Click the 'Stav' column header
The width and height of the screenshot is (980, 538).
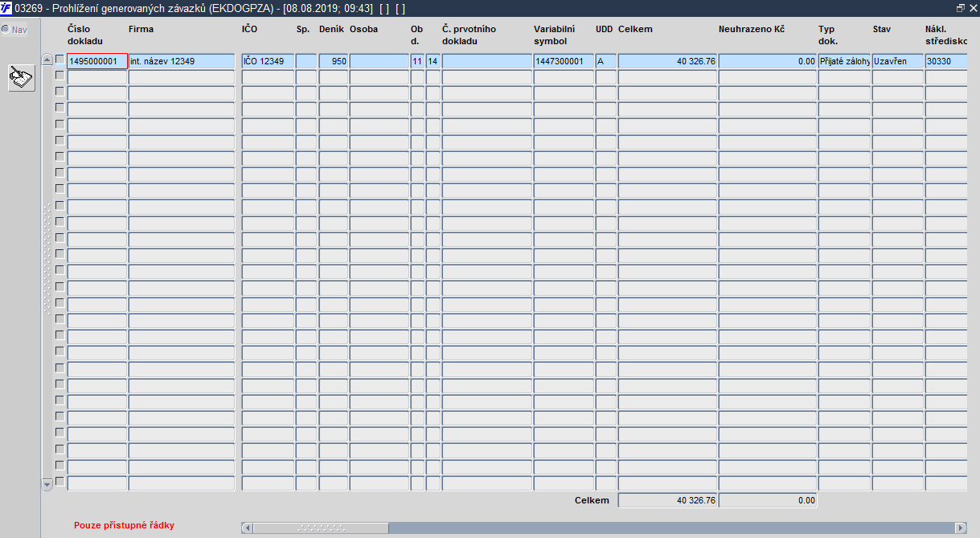coord(882,29)
